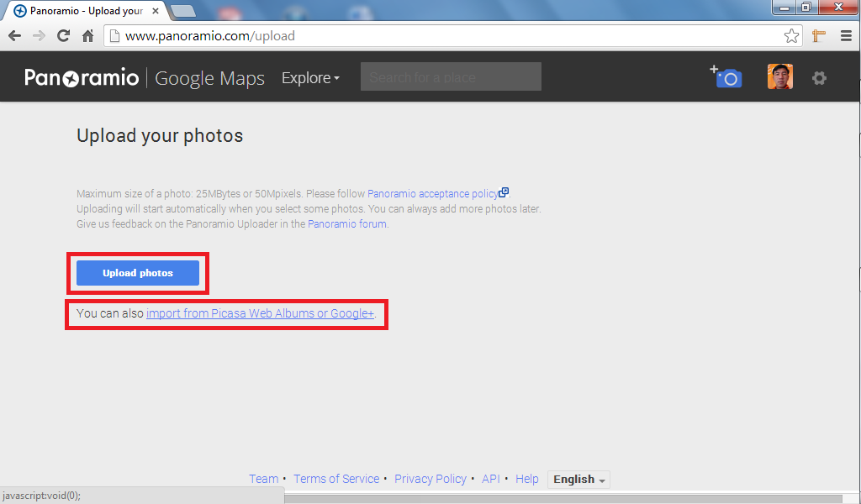Screen dimensions: 861x504
Task: Click the Search for a place field
Action: pos(451,76)
